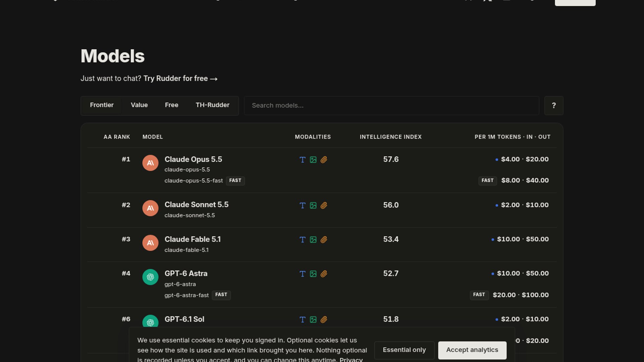Click the $8.00 · $40.00 fast price
This screenshot has height=362, width=644.
tap(525, 181)
